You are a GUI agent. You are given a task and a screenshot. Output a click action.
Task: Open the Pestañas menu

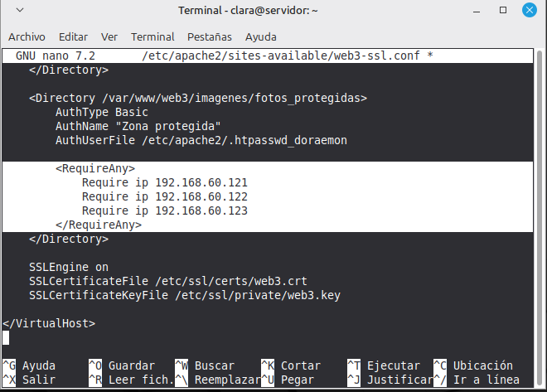coord(210,36)
